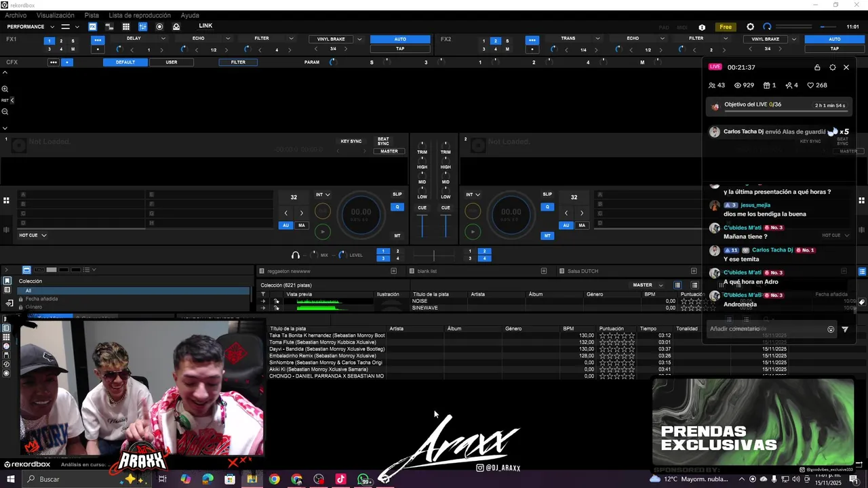
Task: Click the lighting mode icon beside LINK
Action: (x=176, y=26)
